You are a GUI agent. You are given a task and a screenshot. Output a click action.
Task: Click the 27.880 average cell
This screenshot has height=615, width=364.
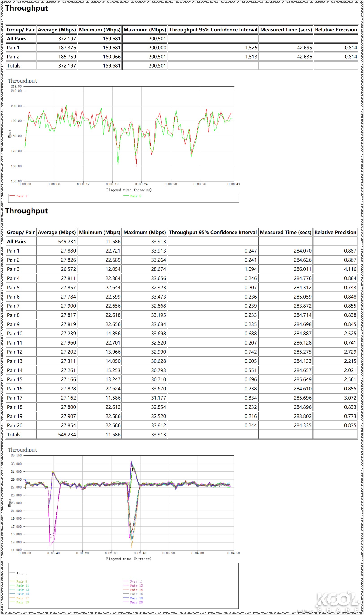(57, 251)
